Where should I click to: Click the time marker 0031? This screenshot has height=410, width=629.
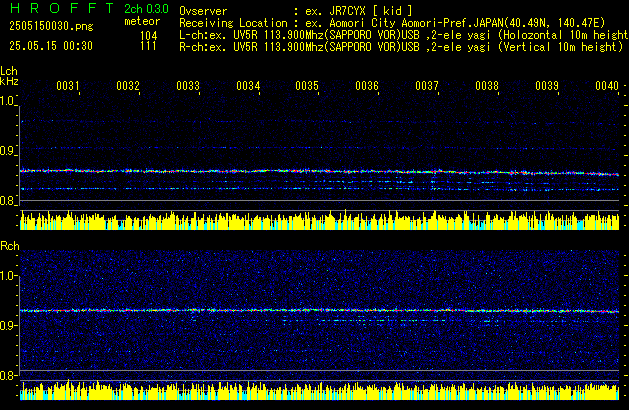click(x=68, y=86)
